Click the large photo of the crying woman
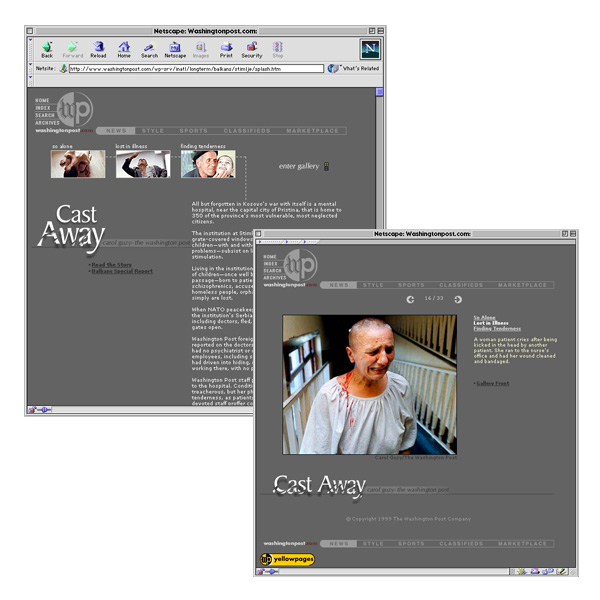 click(370, 385)
